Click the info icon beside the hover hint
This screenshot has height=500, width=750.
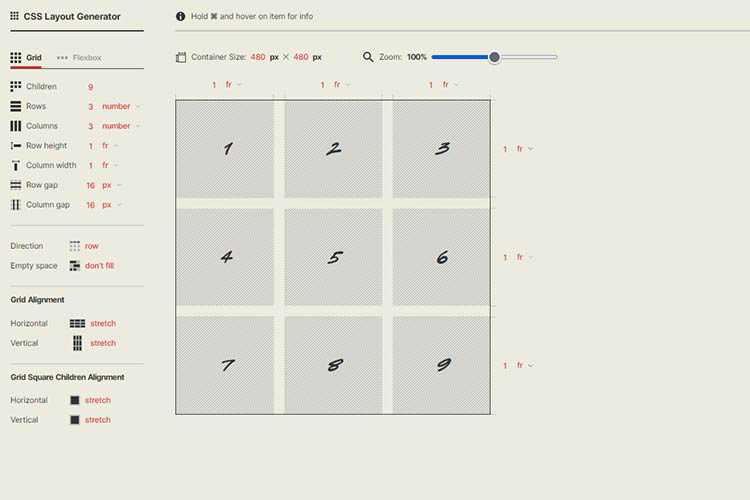pyautogui.click(x=180, y=17)
